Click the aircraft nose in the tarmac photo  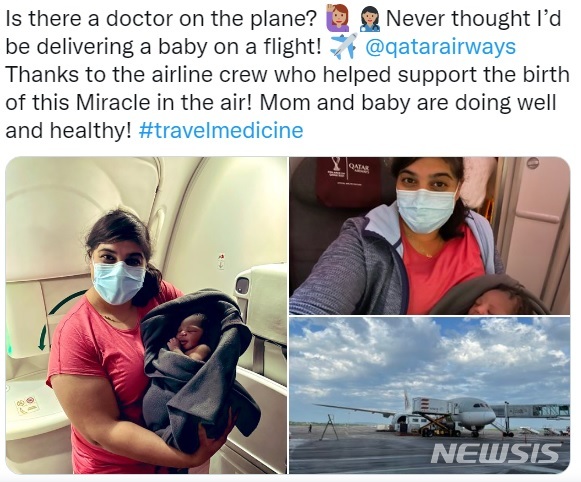tap(488, 416)
